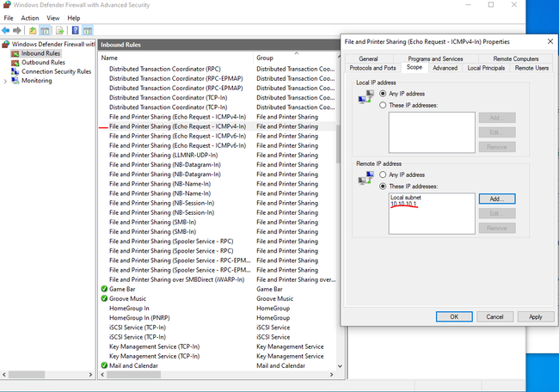Click the Back arrow toolbar icon
559x392 pixels.
[x=6, y=31]
